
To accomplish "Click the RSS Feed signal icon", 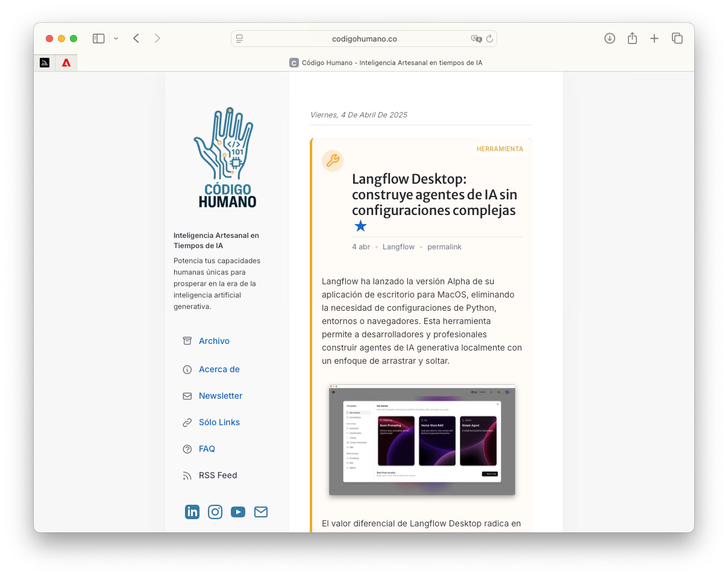I will [x=187, y=476].
